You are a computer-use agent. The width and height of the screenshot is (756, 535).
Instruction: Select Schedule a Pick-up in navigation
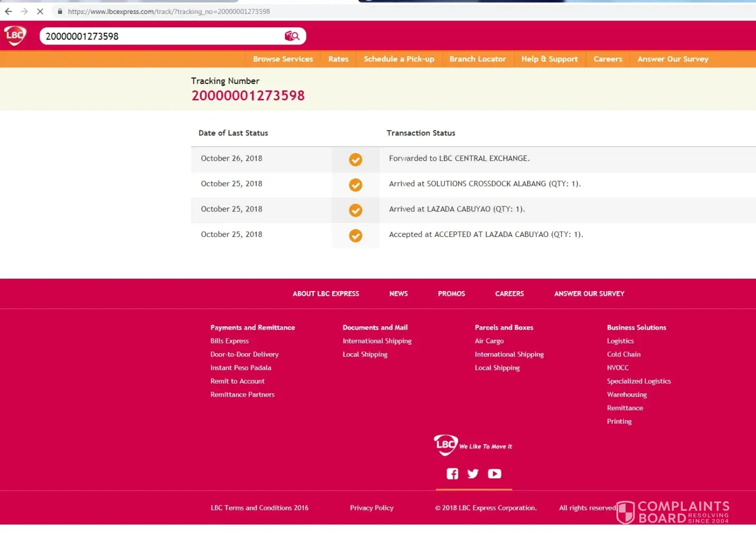[x=399, y=59]
